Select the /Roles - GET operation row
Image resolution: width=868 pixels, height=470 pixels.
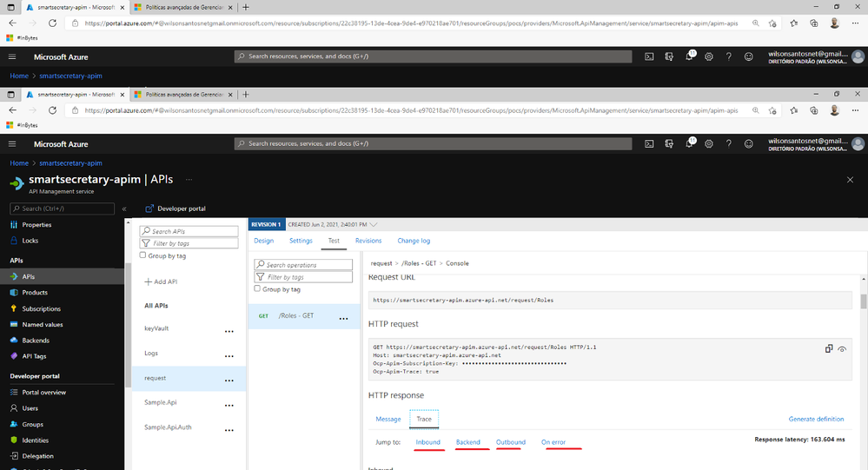[x=304, y=315]
